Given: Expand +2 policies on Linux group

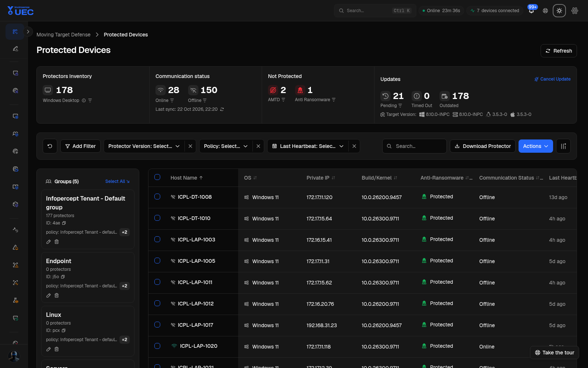Looking at the screenshot, I should click(x=125, y=340).
